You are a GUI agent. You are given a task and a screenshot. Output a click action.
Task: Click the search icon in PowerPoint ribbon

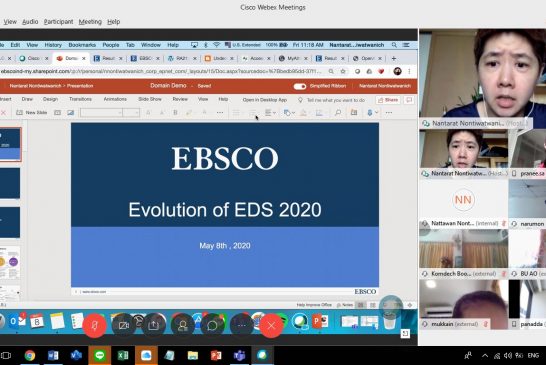point(338,112)
